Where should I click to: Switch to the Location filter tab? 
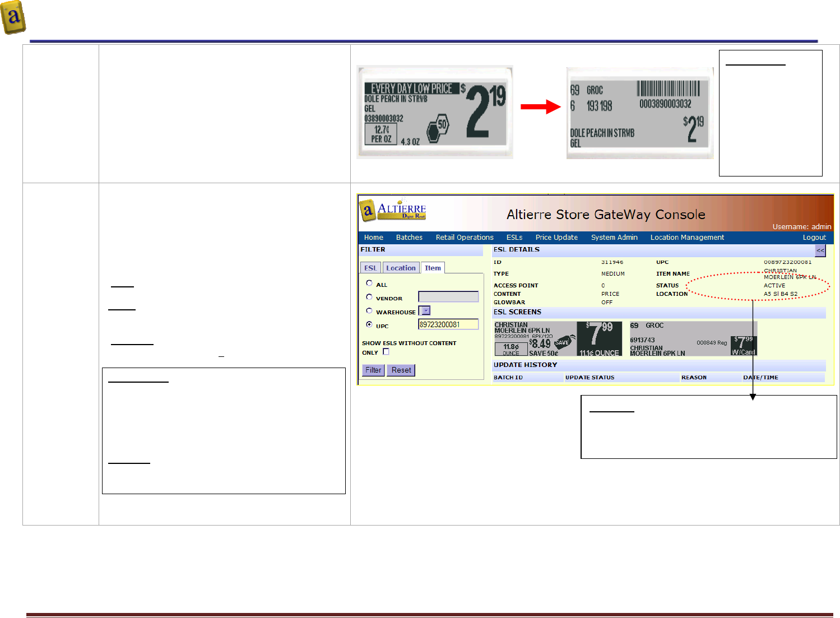(401, 268)
